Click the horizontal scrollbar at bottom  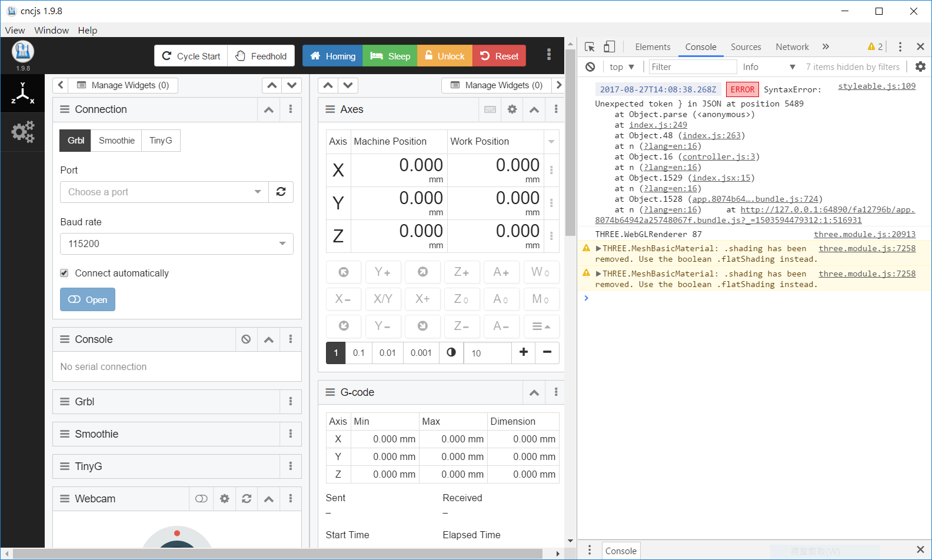click(277, 554)
